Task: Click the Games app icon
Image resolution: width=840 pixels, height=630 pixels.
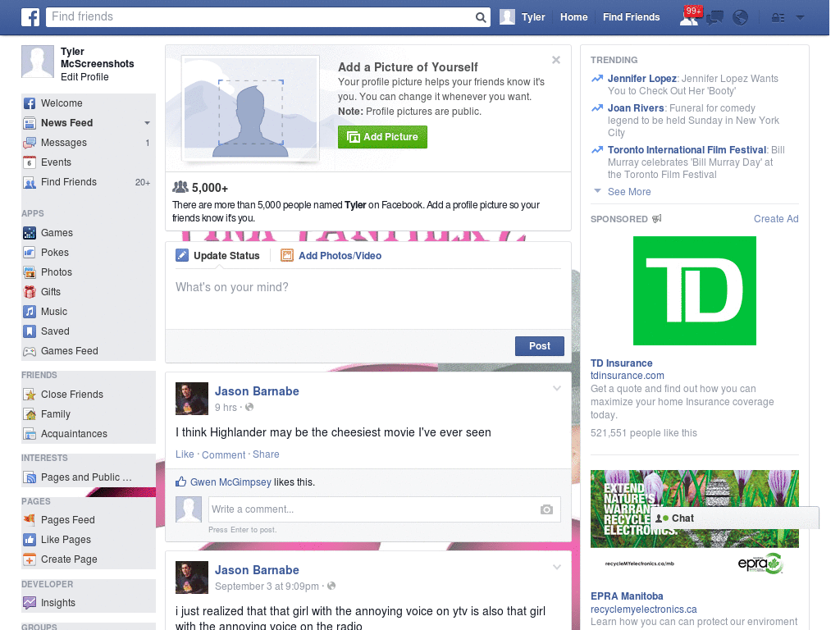Action: point(30,233)
